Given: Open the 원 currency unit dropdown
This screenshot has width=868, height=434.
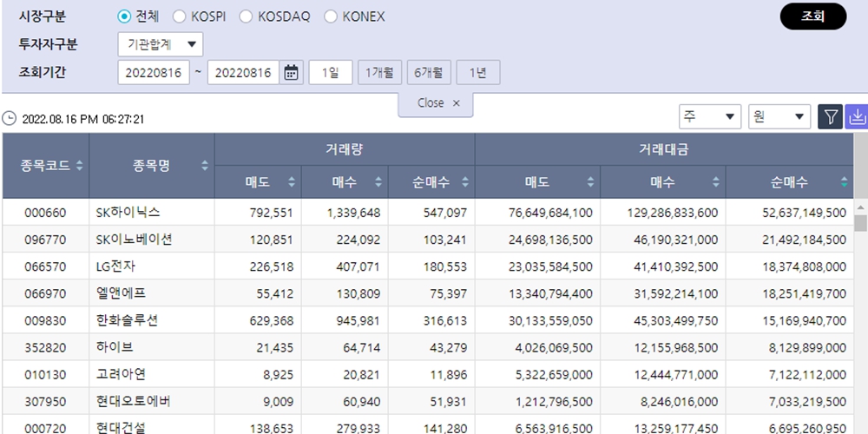Looking at the screenshot, I should click(779, 117).
